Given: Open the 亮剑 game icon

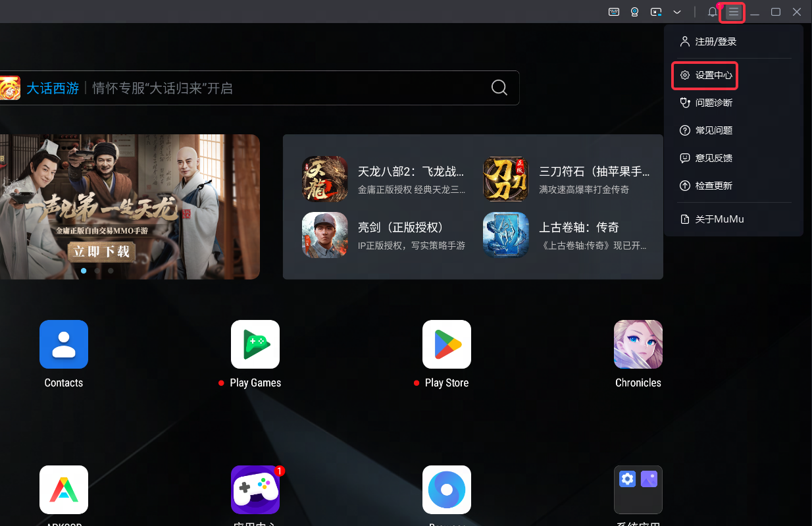Looking at the screenshot, I should click(325, 234).
